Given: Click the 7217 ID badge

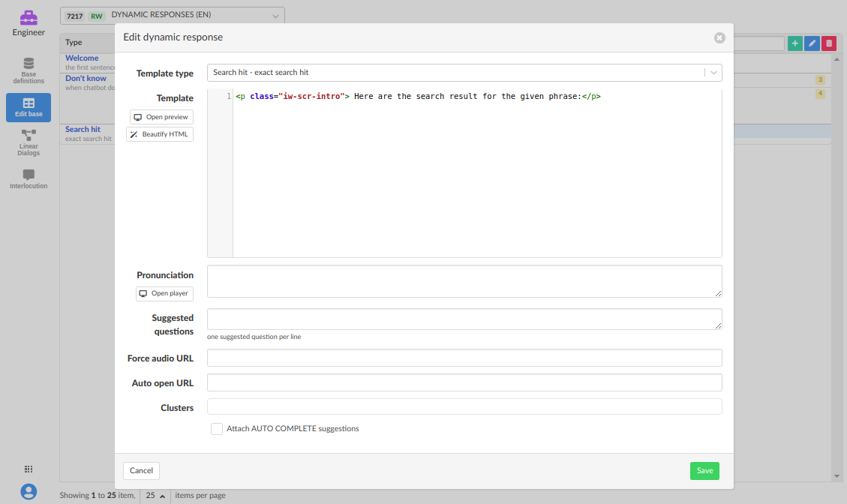Looking at the screenshot, I should (x=74, y=16).
